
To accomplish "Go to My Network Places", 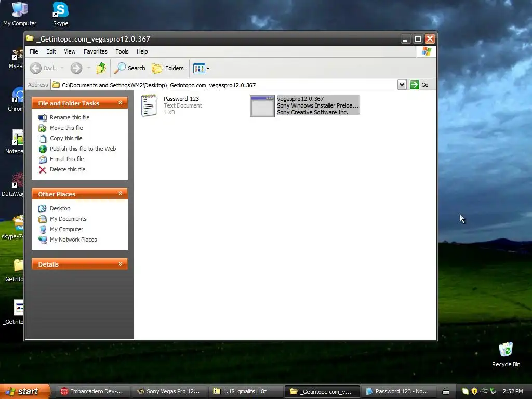I will 73,240.
